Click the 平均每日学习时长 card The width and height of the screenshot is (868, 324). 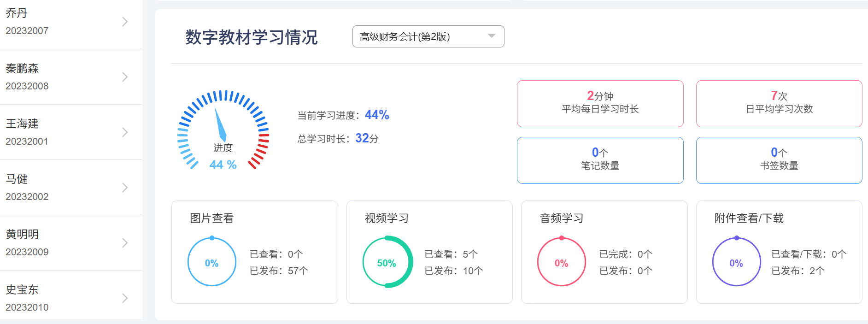[x=600, y=104]
